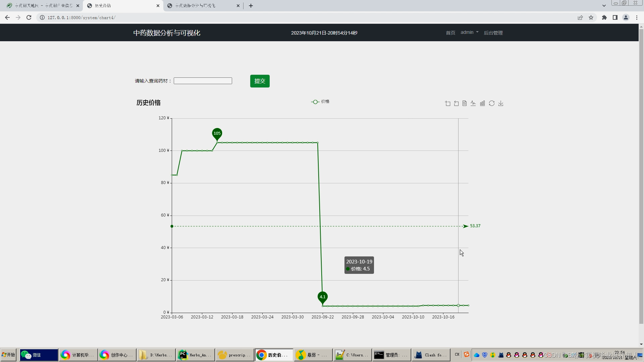
Task: Open Chrome tab search chevron
Action: [x=604, y=6]
